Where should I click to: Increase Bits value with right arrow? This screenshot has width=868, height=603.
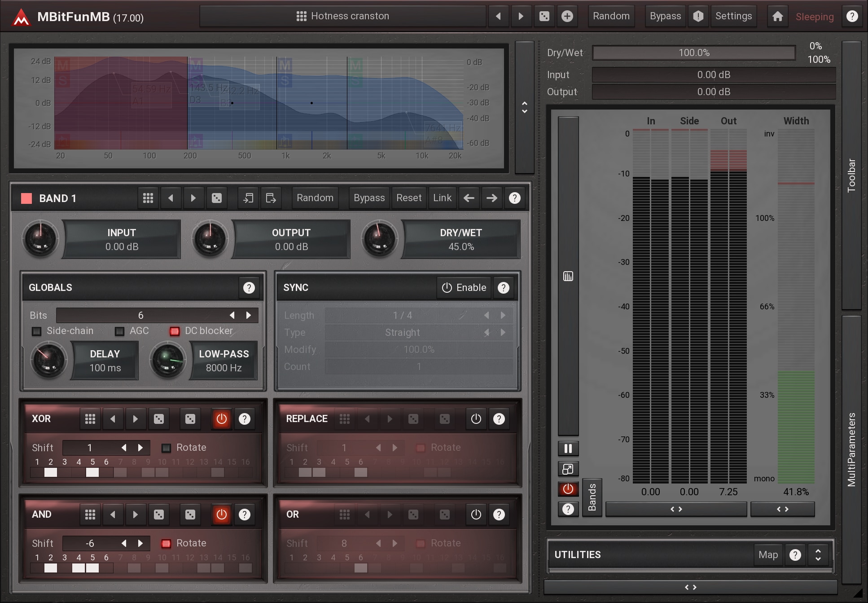pyautogui.click(x=249, y=315)
